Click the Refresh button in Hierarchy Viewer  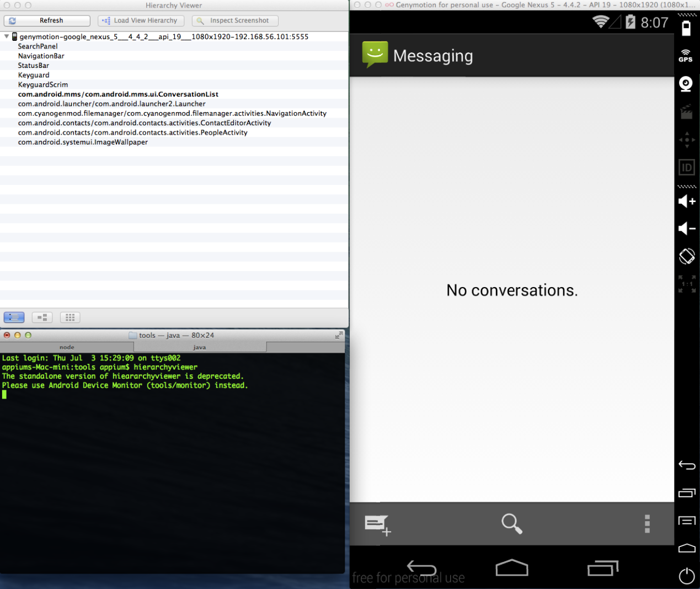[47, 20]
